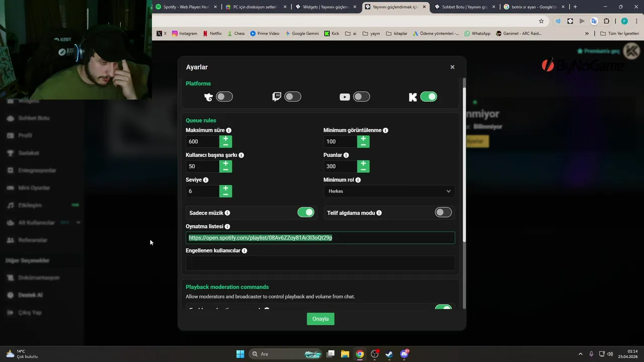Enable the Twitch platform toggle
Screen dimensions: 644x362
pos(293,97)
